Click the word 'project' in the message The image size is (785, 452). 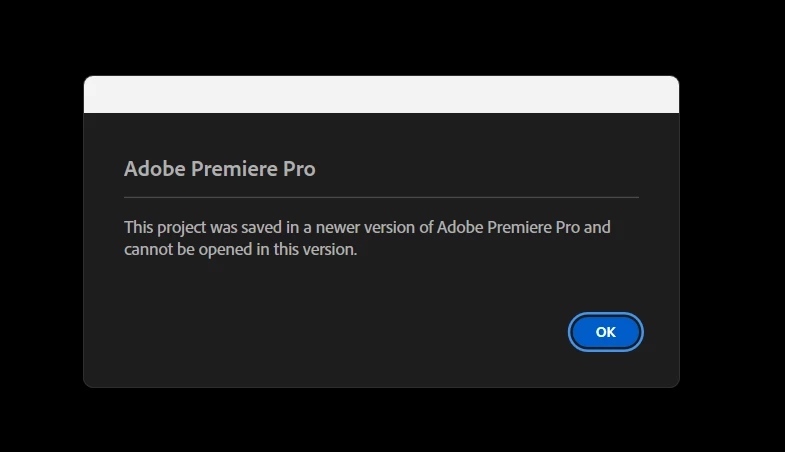[x=183, y=227]
